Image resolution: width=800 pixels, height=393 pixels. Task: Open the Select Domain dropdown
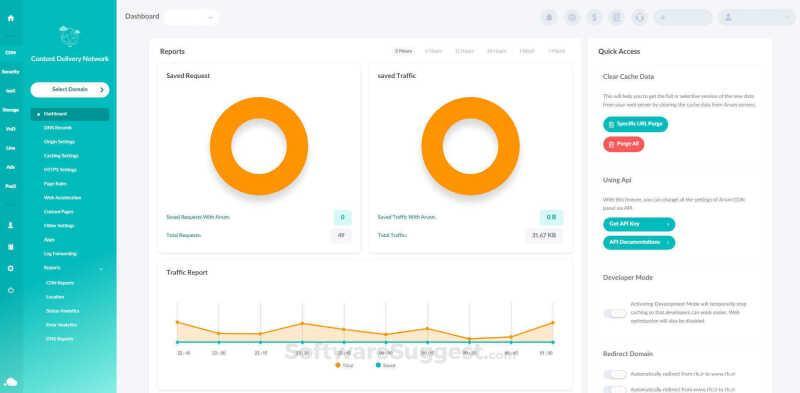[x=70, y=90]
